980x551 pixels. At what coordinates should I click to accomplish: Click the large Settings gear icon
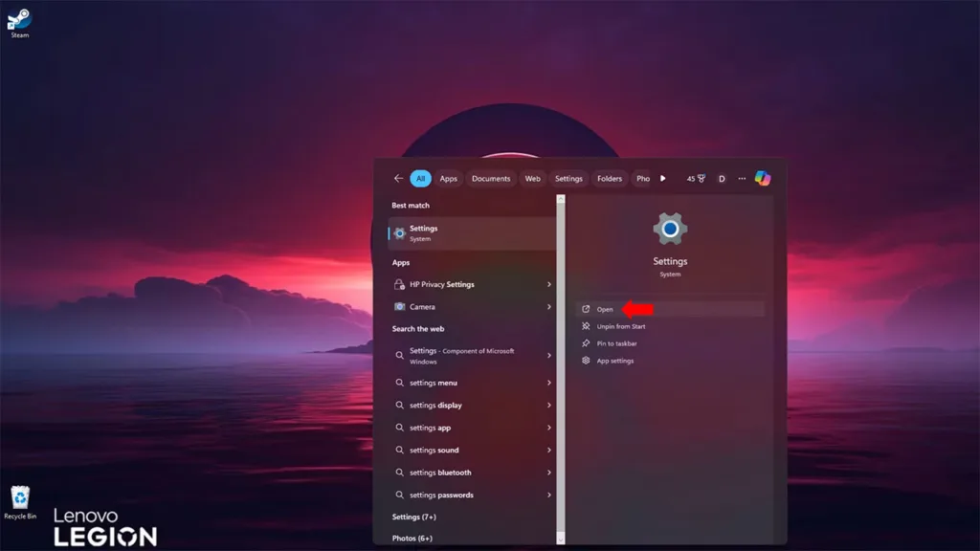670,229
